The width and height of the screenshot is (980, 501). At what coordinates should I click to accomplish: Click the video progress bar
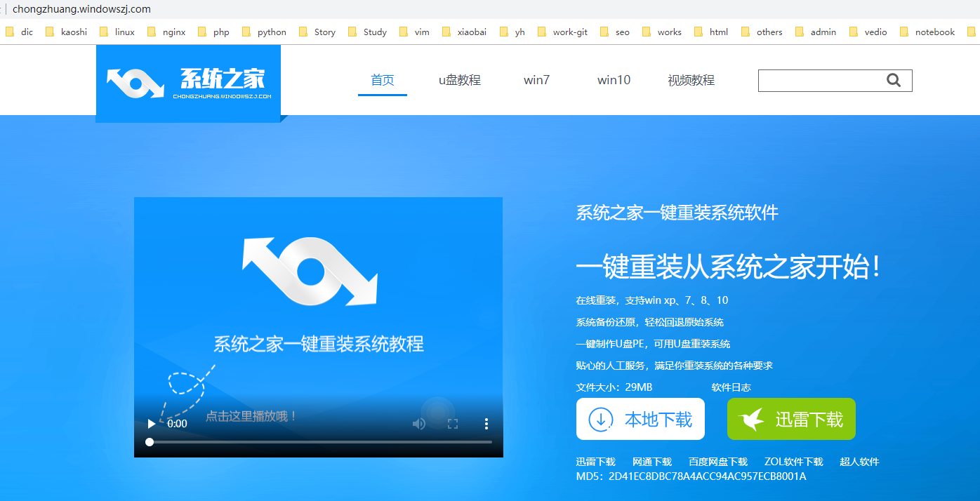coord(320,442)
